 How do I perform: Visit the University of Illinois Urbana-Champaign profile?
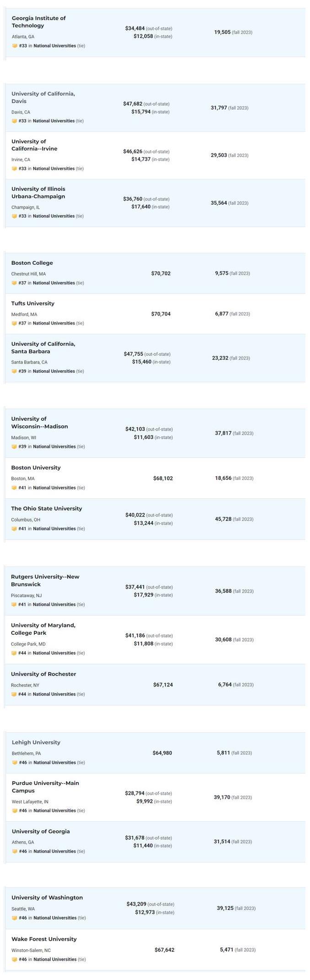click(x=38, y=193)
